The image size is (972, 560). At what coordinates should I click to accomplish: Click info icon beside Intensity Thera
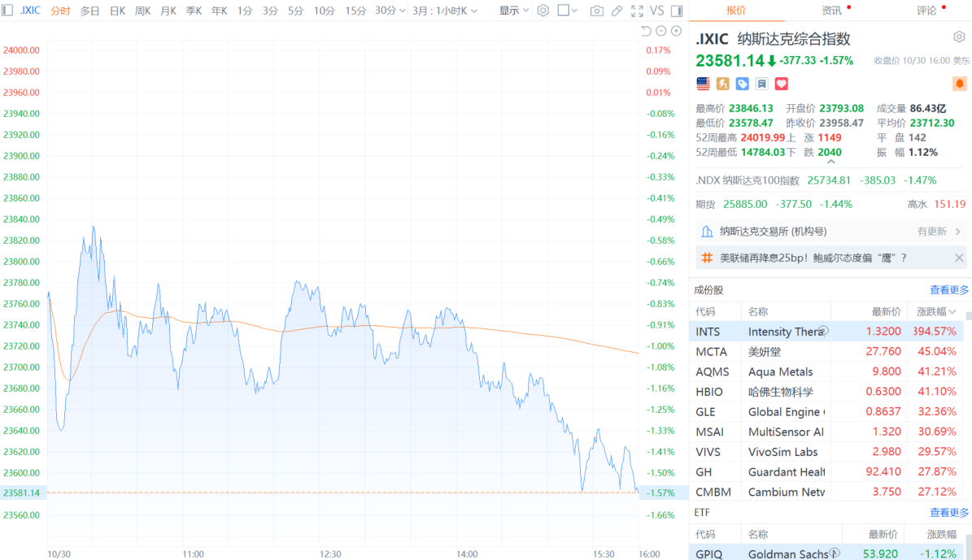click(x=823, y=331)
